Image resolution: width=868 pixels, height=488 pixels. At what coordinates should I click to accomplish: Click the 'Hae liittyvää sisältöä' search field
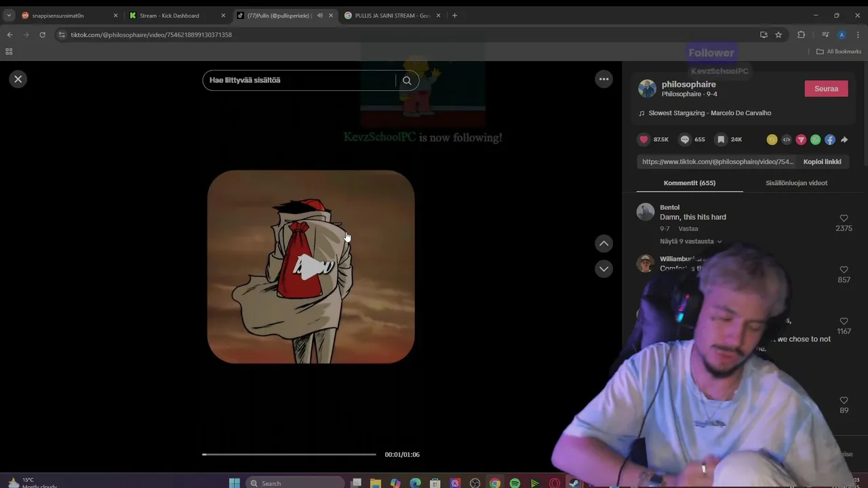(x=298, y=80)
